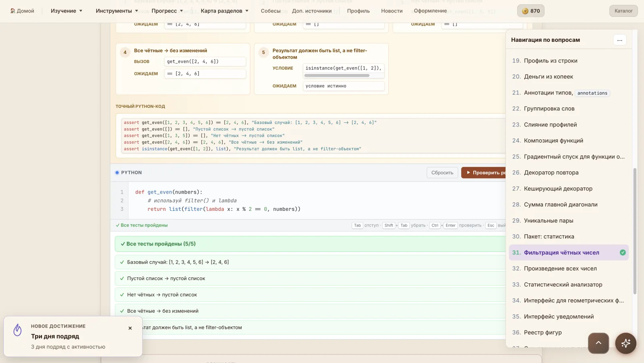
Task: Open question 28 Сумма главной диагонали
Action: (x=568, y=204)
